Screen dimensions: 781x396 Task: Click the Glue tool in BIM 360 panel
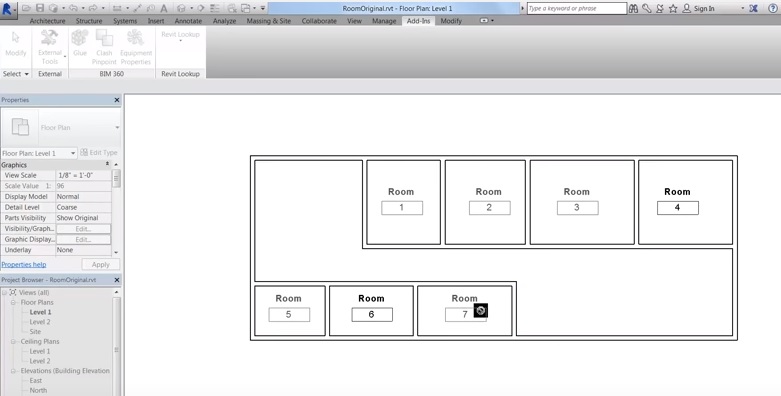tap(80, 43)
